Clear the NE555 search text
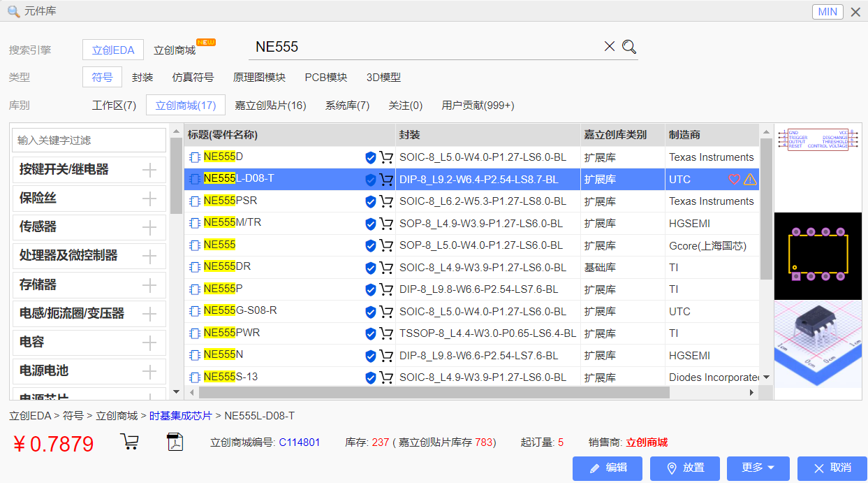This screenshot has width=868, height=483. click(610, 46)
